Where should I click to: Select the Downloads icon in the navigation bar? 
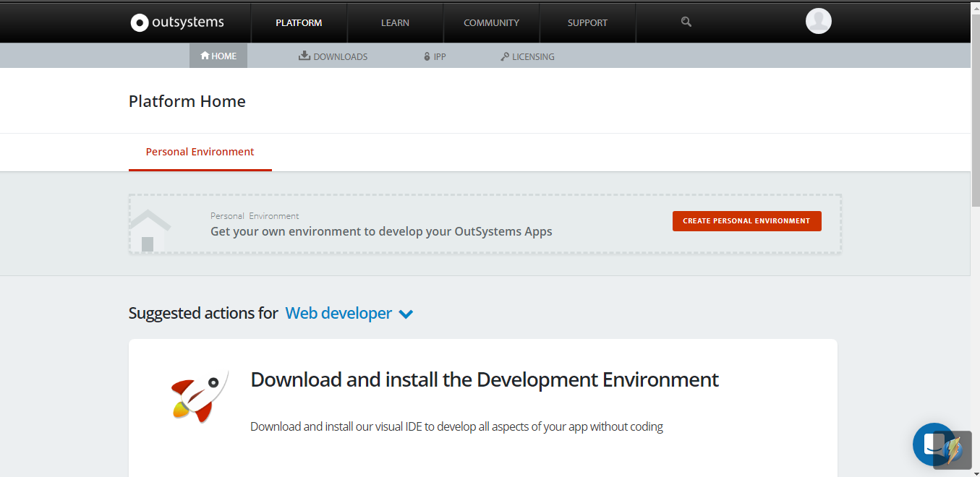(304, 55)
